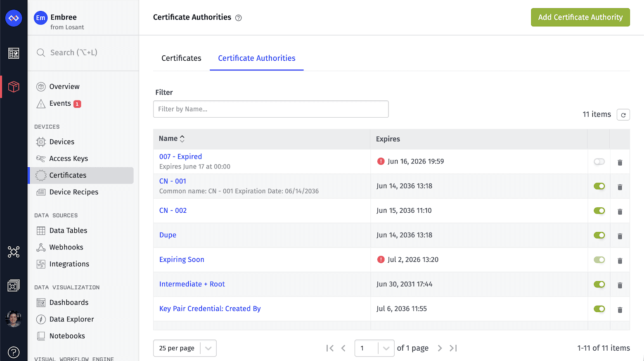Open the CN - 002 link
The width and height of the screenshot is (644, 361).
pos(173,210)
